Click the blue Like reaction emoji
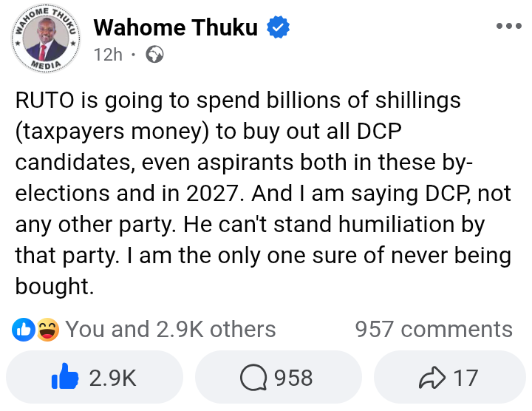Screen dimensions: 532x411 click(x=24, y=329)
